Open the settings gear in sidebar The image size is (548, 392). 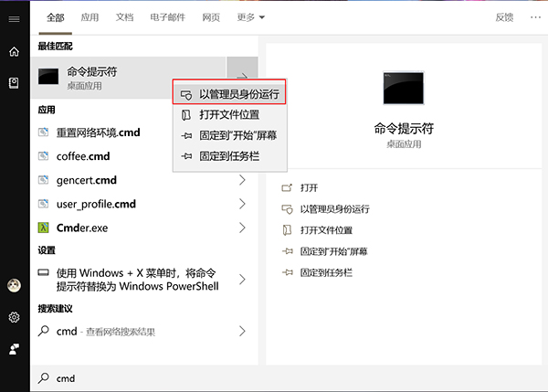click(x=14, y=317)
